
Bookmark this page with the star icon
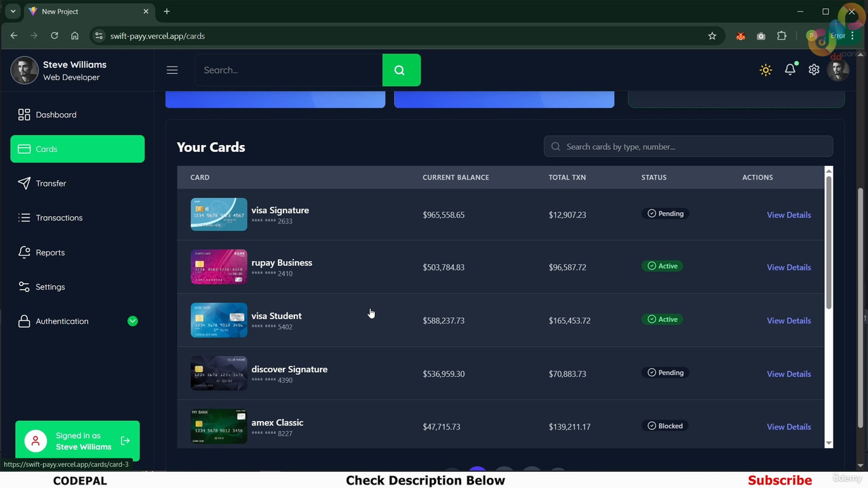712,36
